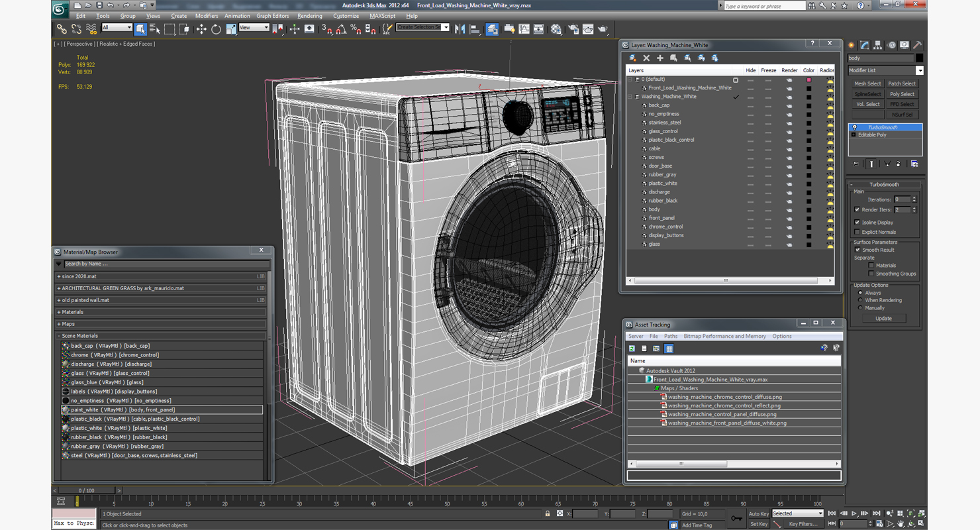
Task: Enable the Explicit Normals checkbox
Action: point(857,232)
